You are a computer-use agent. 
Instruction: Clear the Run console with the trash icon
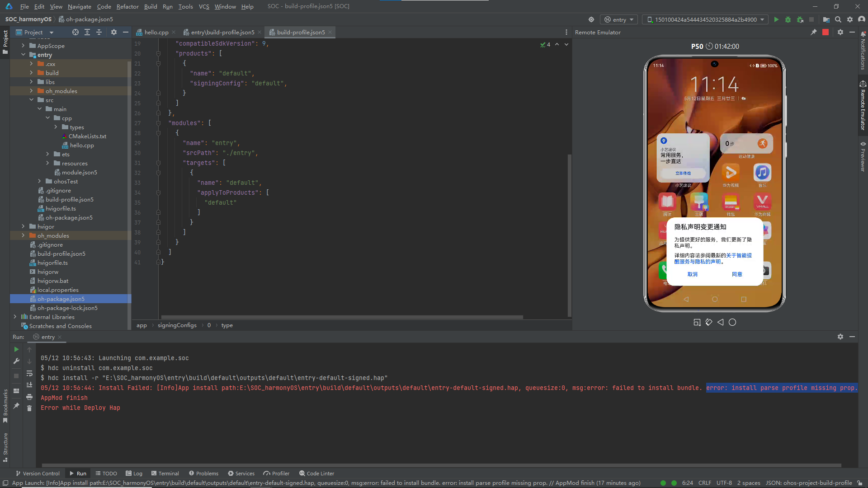pyautogui.click(x=29, y=408)
